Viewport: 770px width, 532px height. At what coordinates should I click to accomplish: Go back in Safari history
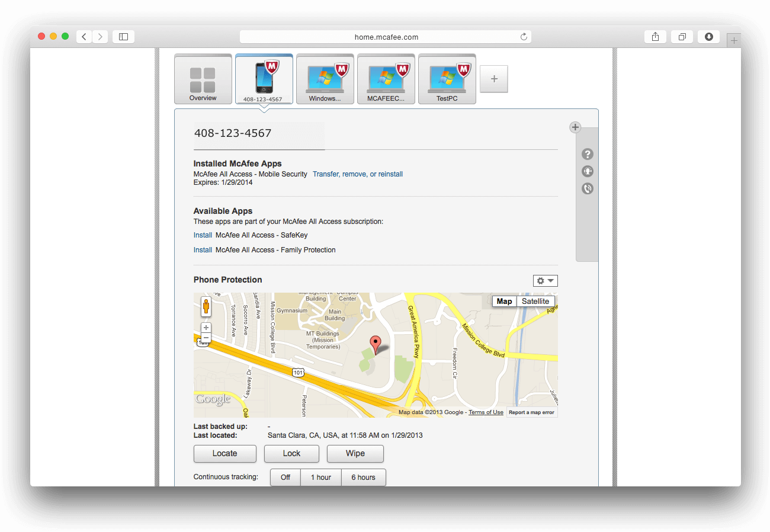[84, 37]
